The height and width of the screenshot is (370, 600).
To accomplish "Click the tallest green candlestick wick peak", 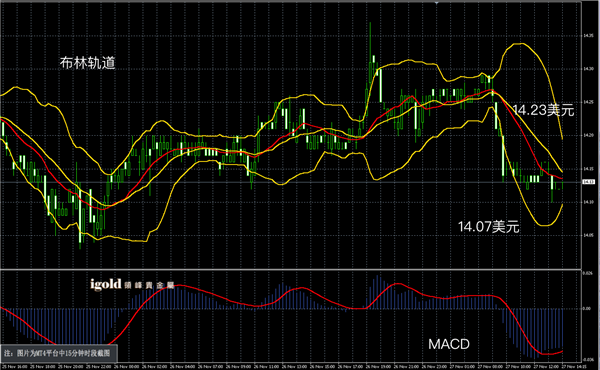I will 370,23.
